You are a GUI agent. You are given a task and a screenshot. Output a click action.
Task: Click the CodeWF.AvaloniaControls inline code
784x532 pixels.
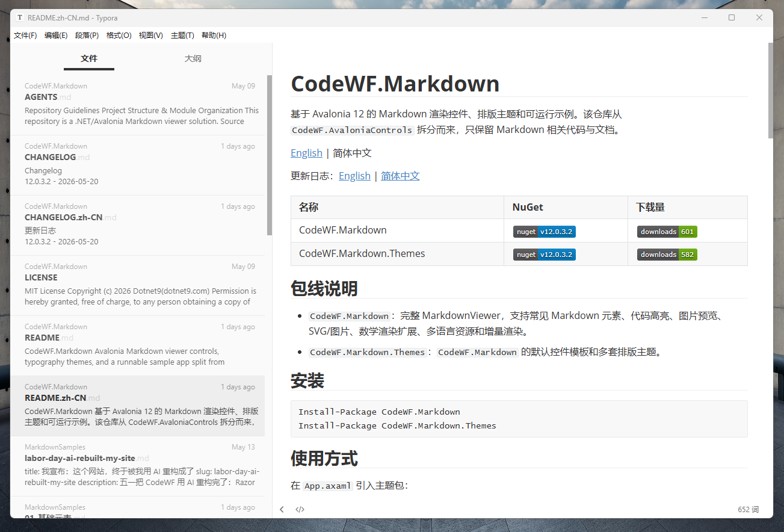353,130
